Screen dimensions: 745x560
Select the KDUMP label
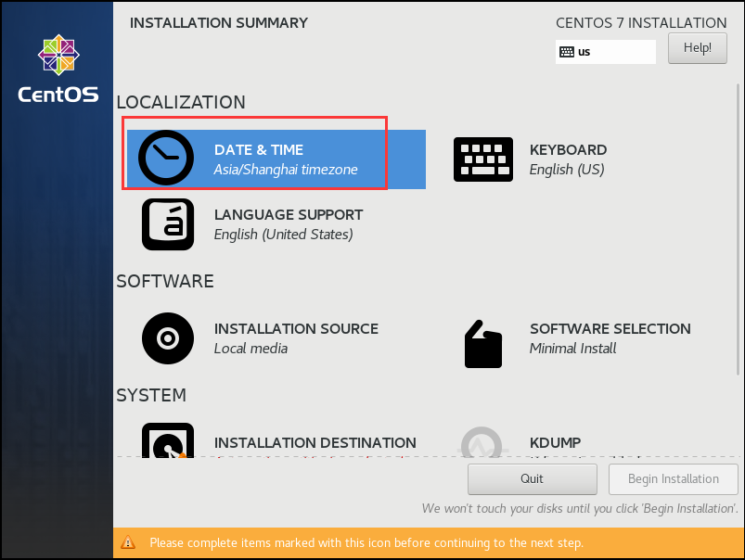(555, 442)
